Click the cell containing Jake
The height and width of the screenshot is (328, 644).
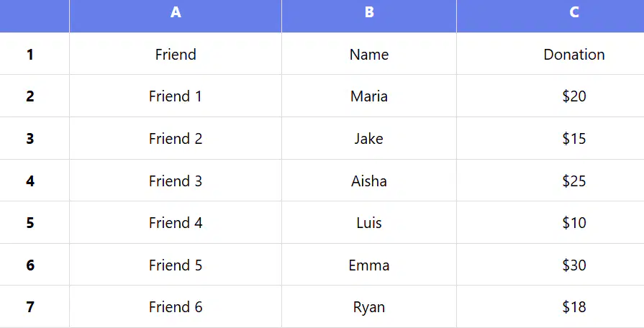(369, 138)
